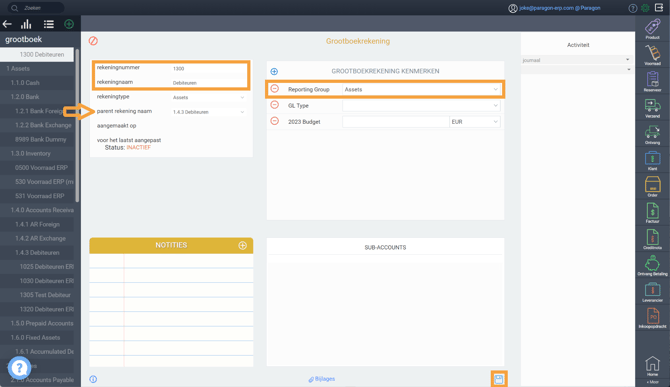Click the 2023 Budget amount field
670x387 pixels.
(x=396, y=122)
